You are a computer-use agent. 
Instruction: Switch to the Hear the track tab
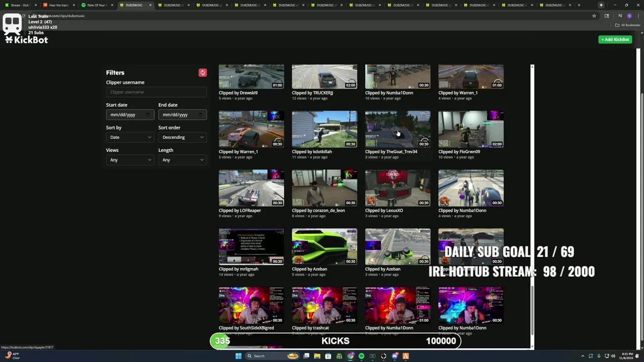click(58, 5)
